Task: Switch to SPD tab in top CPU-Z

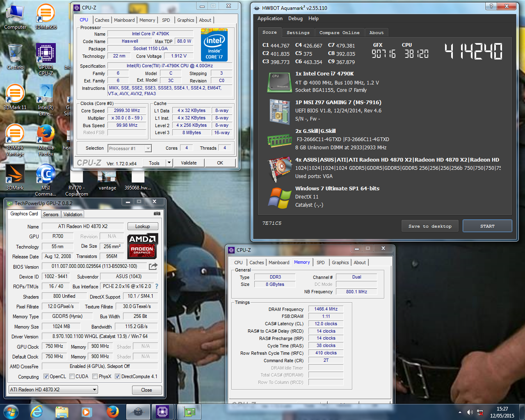Action: click(166, 20)
